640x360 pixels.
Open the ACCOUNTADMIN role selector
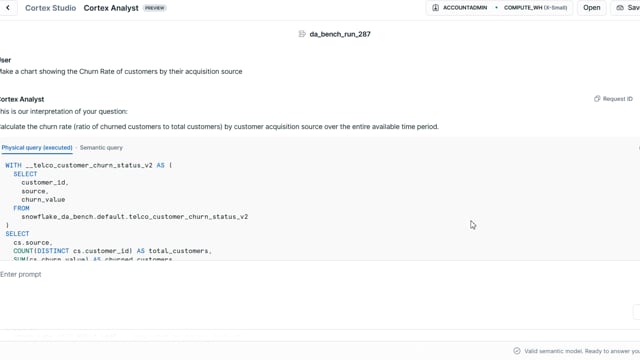465,8
